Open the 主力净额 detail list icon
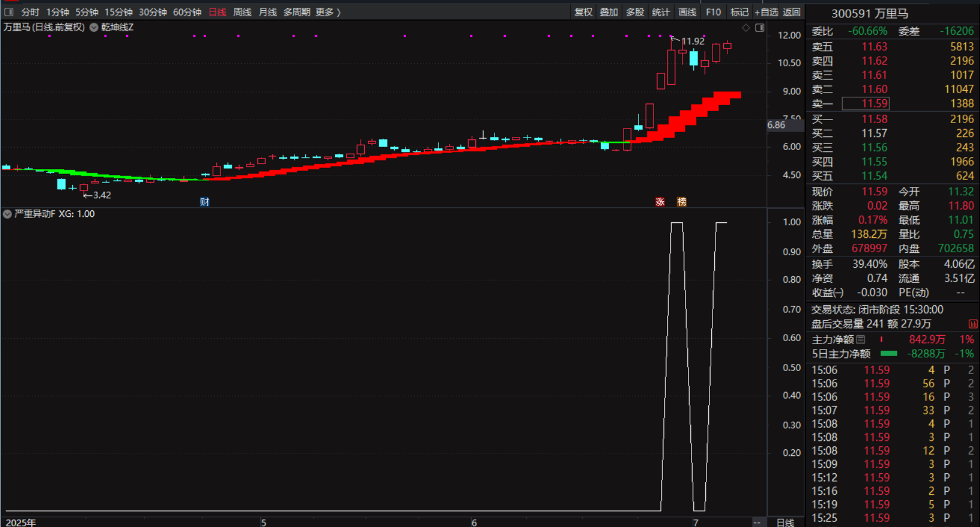 point(861,339)
